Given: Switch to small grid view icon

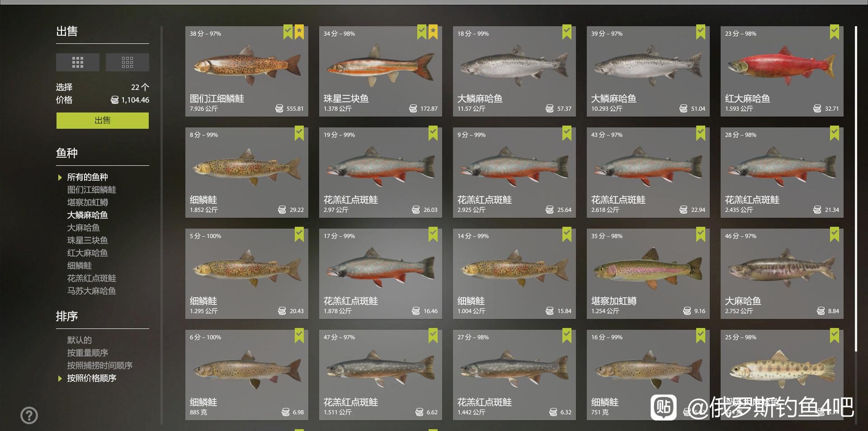Looking at the screenshot, I should pyautogui.click(x=127, y=62).
